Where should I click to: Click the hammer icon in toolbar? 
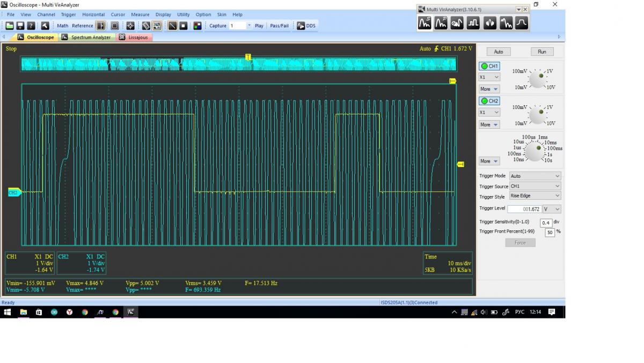[45, 25]
